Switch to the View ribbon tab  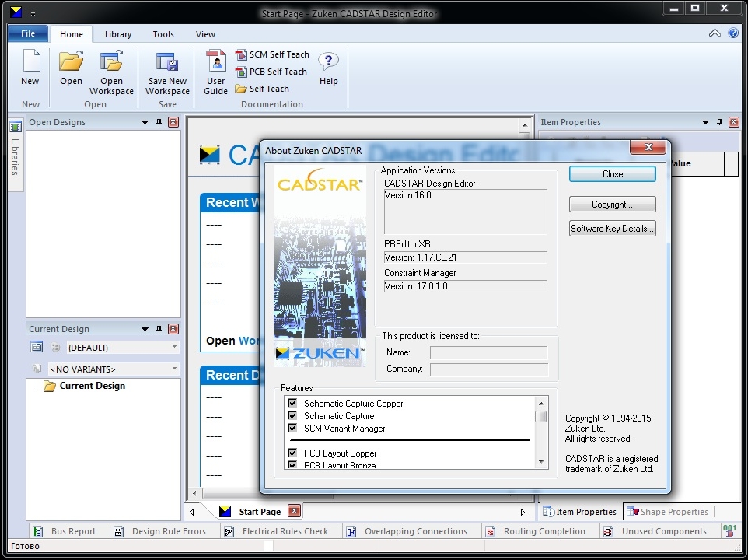(205, 34)
